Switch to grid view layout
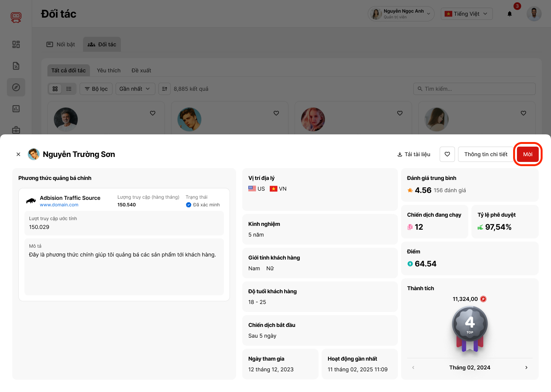Screen dimensions: 551x392 tap(55, 89)
